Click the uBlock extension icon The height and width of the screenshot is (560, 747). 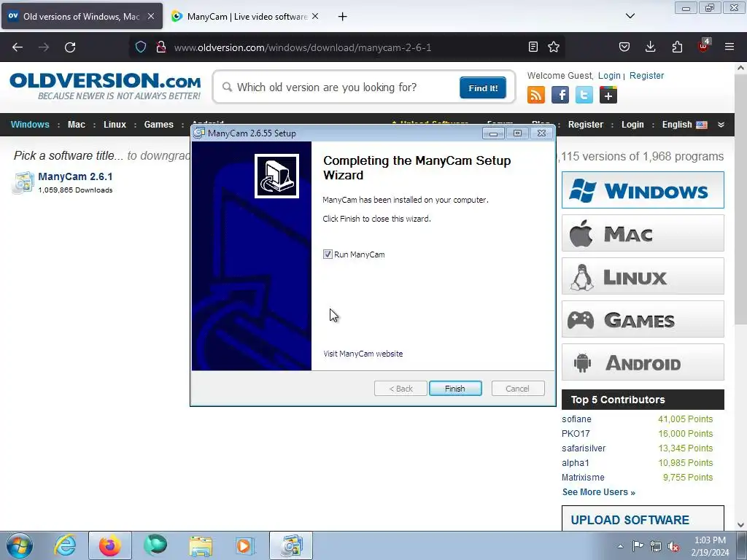(x=704, y=46)
